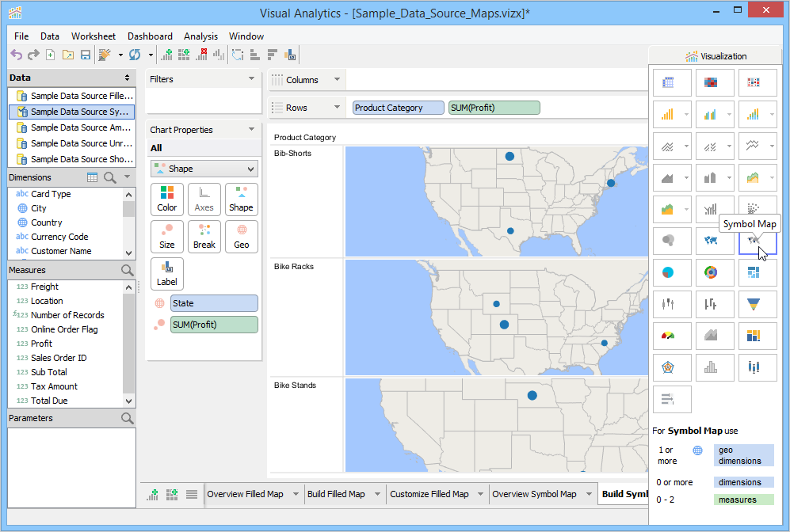The image size is (790, 532).
Task: Open the Worksheet menu
Action: click(93, 36)
